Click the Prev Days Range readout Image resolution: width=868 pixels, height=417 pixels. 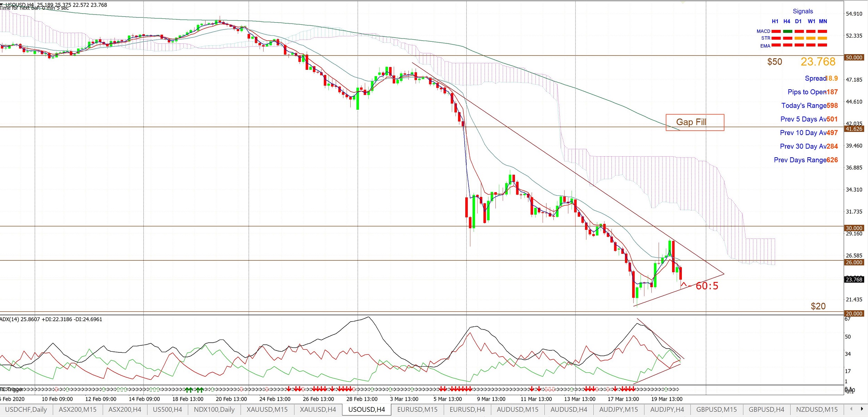[806, 160]
